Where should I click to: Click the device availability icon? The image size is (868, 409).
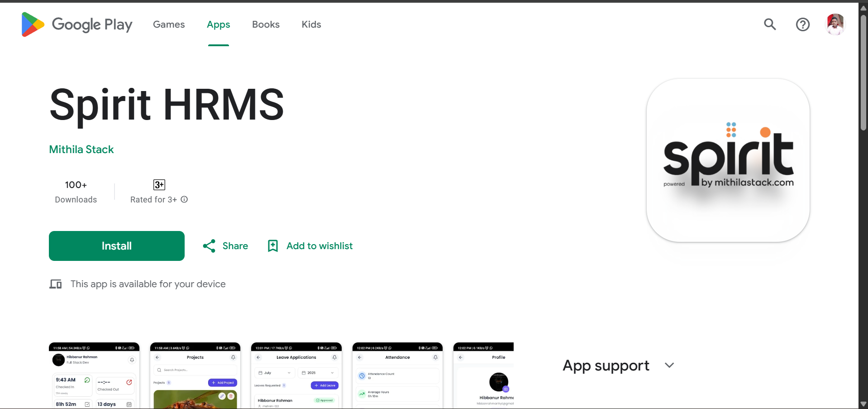pos(56,284)
